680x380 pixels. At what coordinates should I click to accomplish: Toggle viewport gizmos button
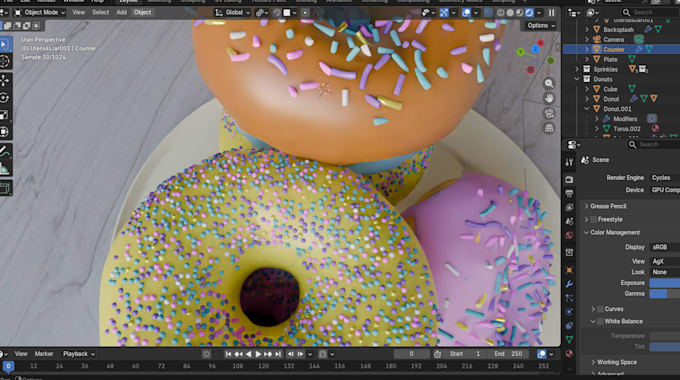point(444,13)
